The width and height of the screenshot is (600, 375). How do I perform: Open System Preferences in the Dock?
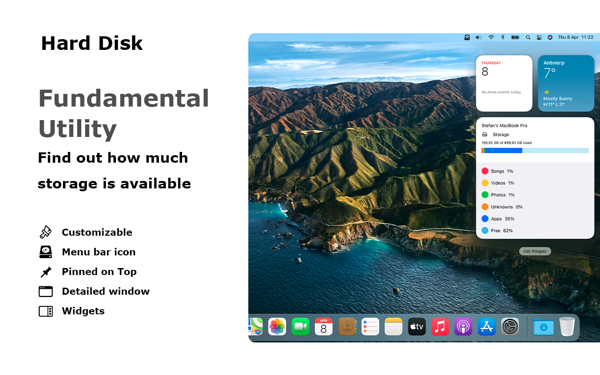(510, 327)
